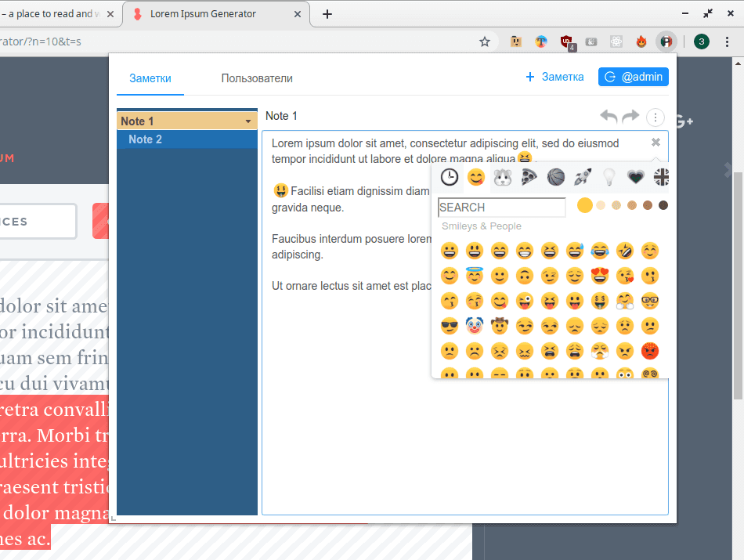Open the note's three-dot options menu

656,117
